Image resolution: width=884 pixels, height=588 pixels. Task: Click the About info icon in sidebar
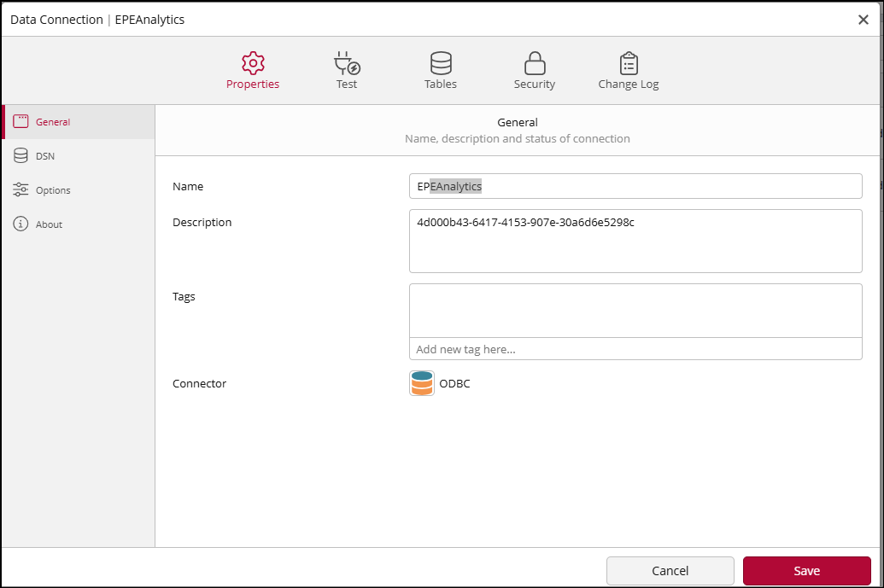[20, 224]
